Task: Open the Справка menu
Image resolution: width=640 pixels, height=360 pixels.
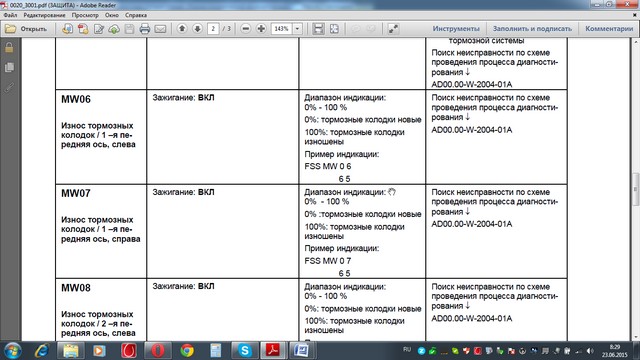Action: coord(136,15)
